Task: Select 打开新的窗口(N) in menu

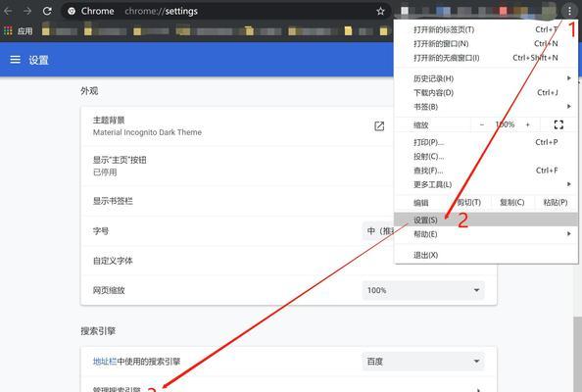Action: point(486,43)
